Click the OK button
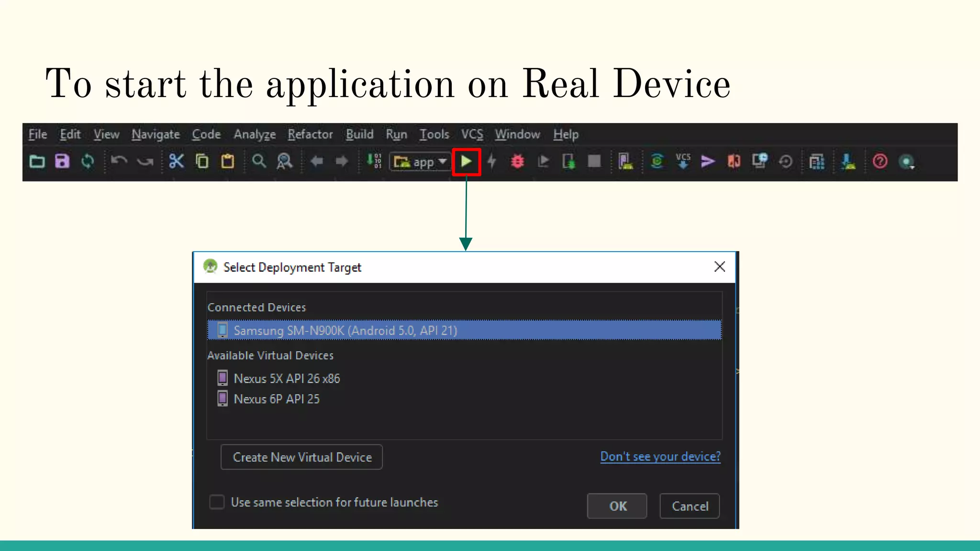 click(x=617, y=506)
